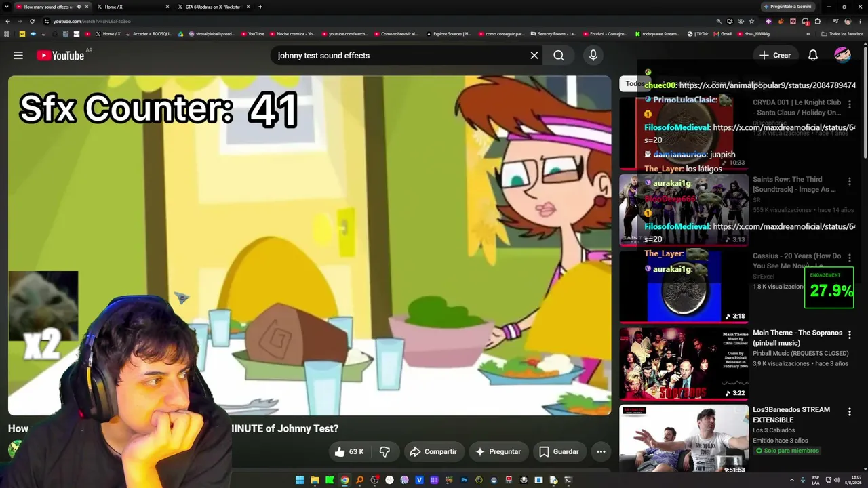Open File Explorer from the taskbar
Image resolution: width=868 pixels, height=488 pixels.
tap(315, 480)
